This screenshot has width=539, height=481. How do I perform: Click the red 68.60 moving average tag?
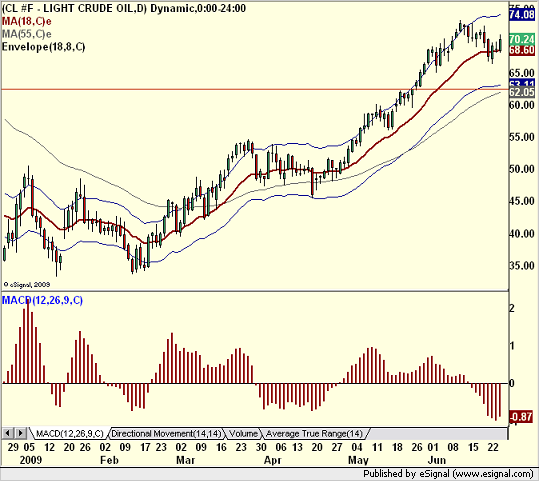pos(522,50)
